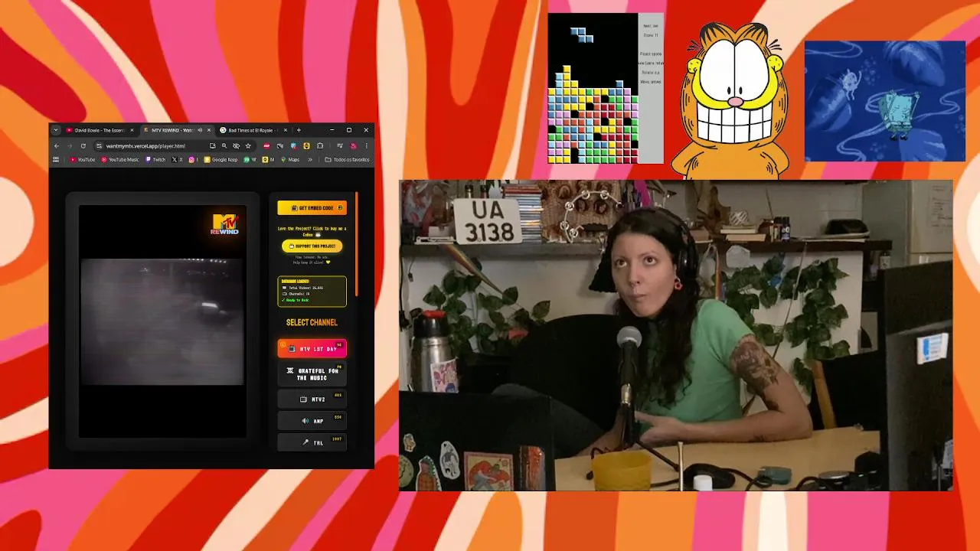Image resolution: width=980 pixels, height=551 pixels.
Task: Open a new browser tab
Action: tap(299, 130)
